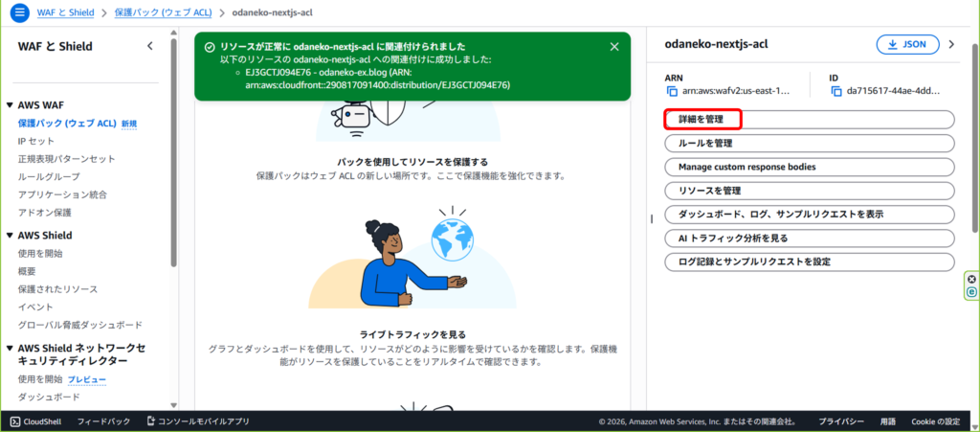Open the hamburger navigation menu
980x432 pixels.
(x=20, y=12)
